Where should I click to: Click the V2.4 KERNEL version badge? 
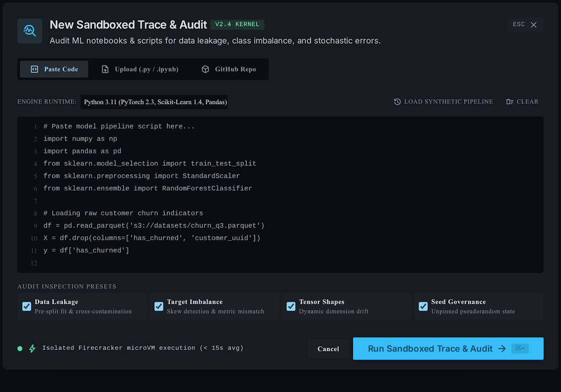[237, 24]
